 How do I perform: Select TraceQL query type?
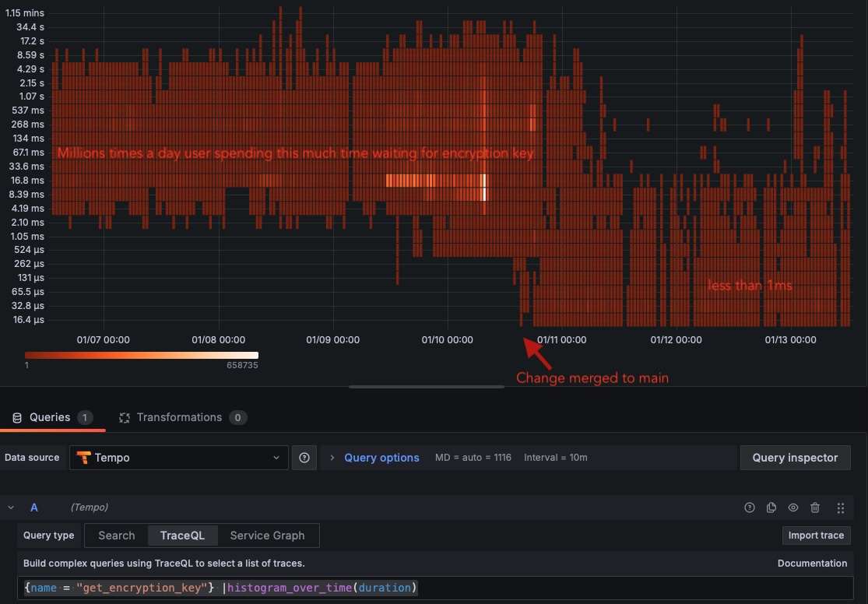(x=182, y=536)
